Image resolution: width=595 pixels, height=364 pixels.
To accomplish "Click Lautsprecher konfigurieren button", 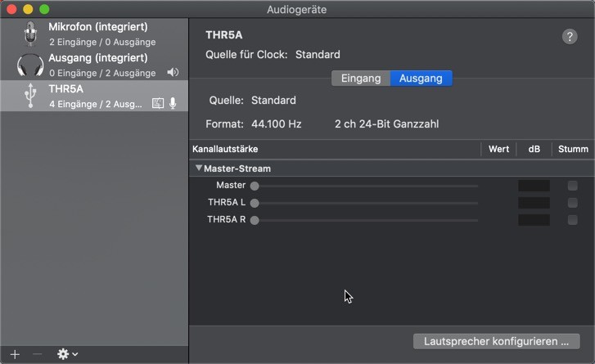I will pyautogui.click(x=496, y=341).
